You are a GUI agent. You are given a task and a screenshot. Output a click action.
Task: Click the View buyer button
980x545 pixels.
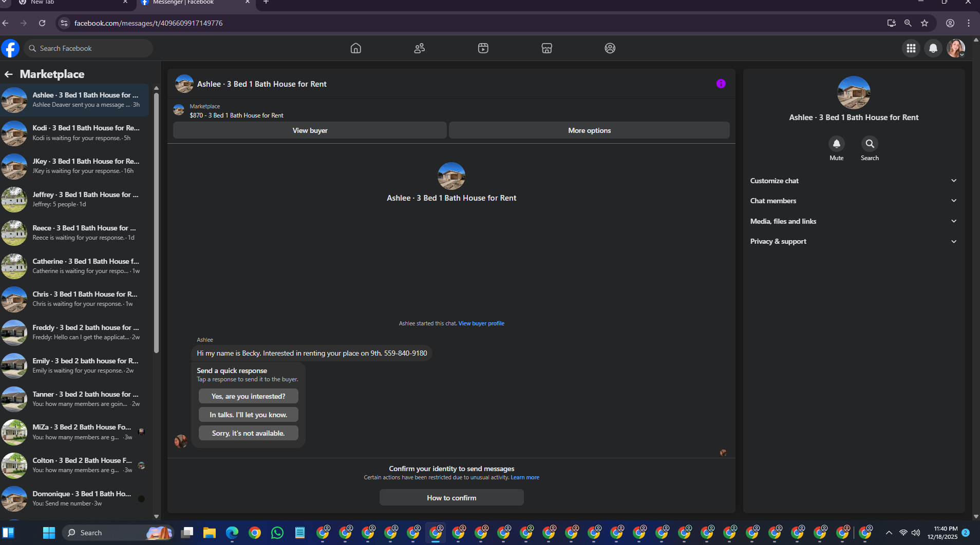[310, 130]
